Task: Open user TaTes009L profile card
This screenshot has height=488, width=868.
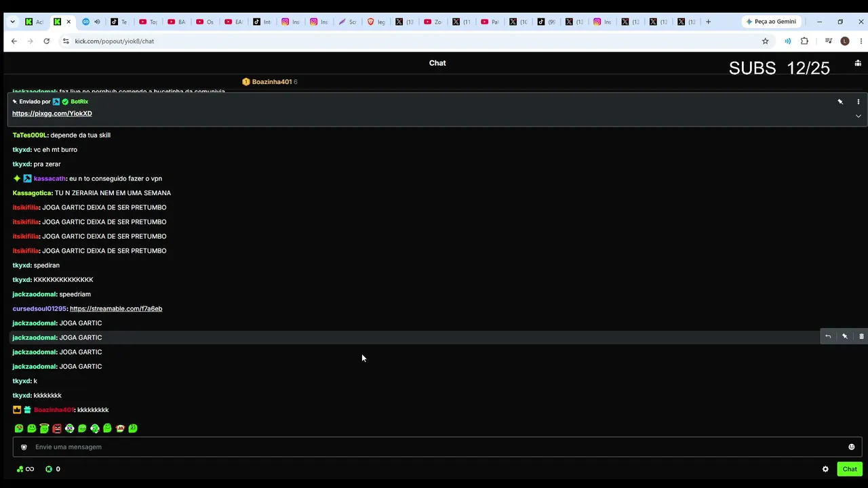Action: (30, 135)
